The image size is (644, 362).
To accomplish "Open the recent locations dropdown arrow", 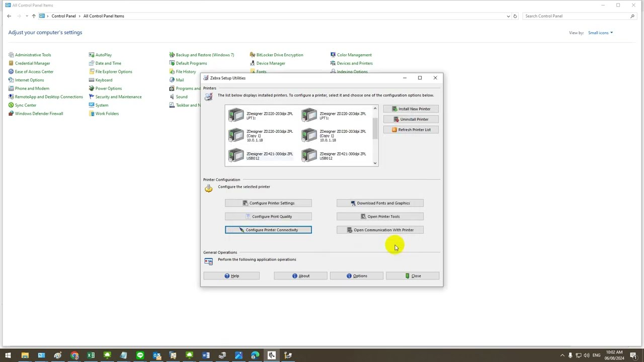I will pos(27,16).
